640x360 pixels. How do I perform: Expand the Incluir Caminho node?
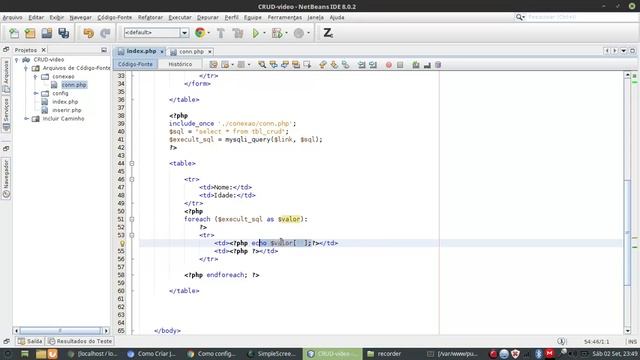pos(26,119)
